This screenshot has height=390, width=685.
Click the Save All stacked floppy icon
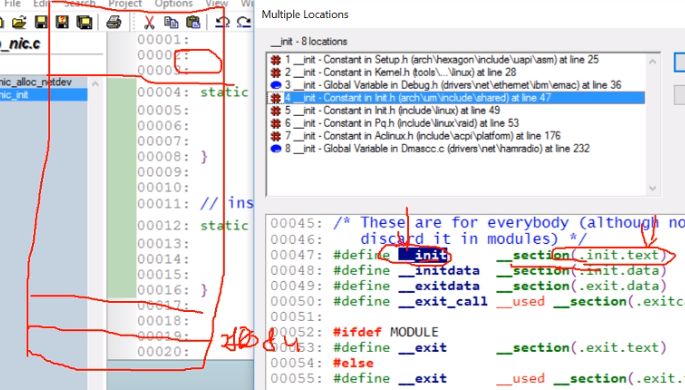[84, 22]
